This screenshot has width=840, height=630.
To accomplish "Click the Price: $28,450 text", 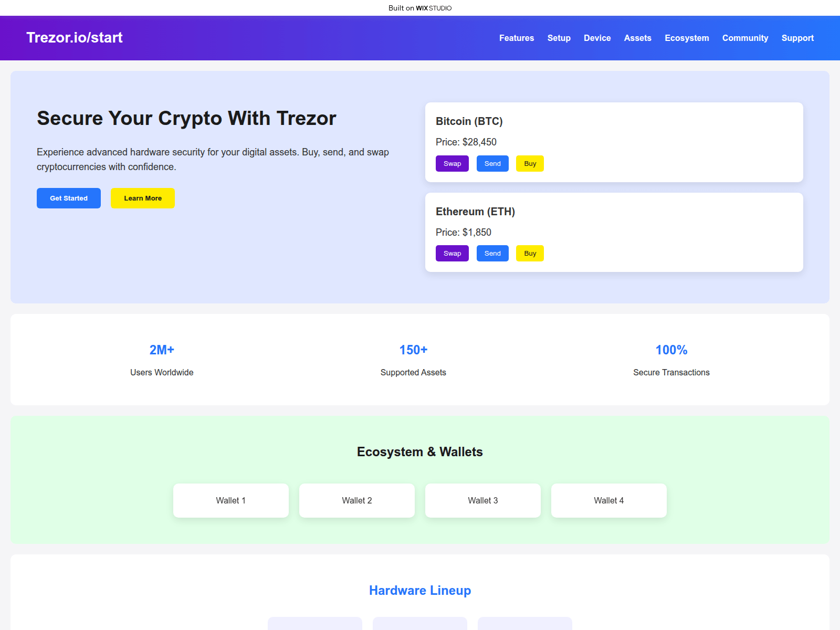I will [x=466, y=142].
